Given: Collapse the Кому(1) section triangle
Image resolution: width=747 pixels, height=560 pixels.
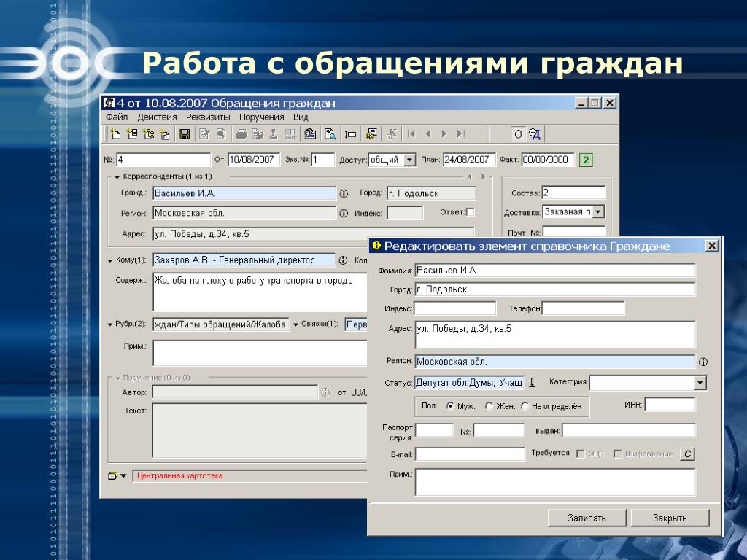Looking at the screenshot, I should point(110,261).
